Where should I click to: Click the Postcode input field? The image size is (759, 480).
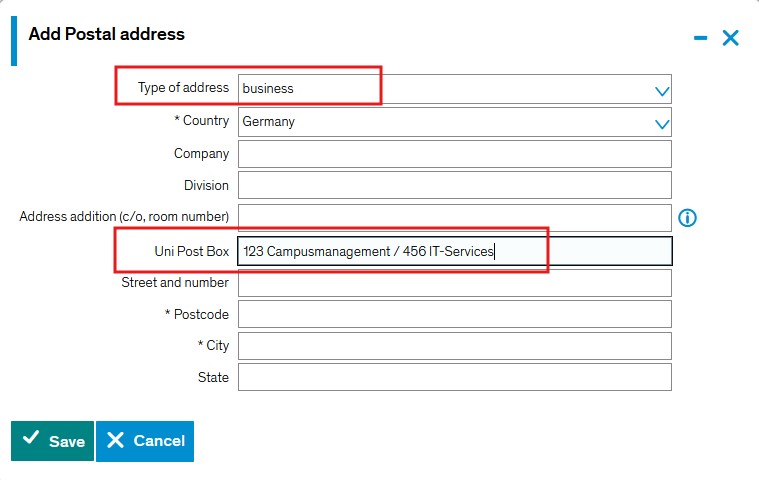click(x=455, y=314)
